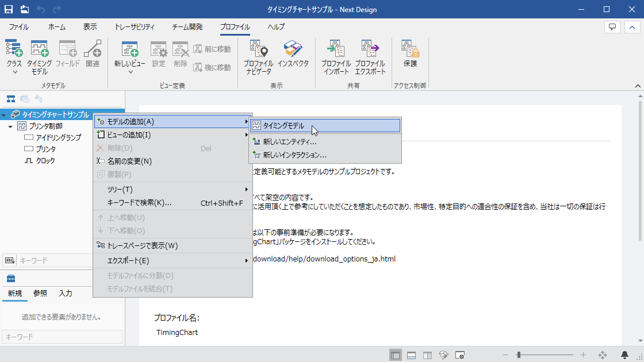
Task: Click the vertical scrollbar of the document
Action: coord(640,170)
